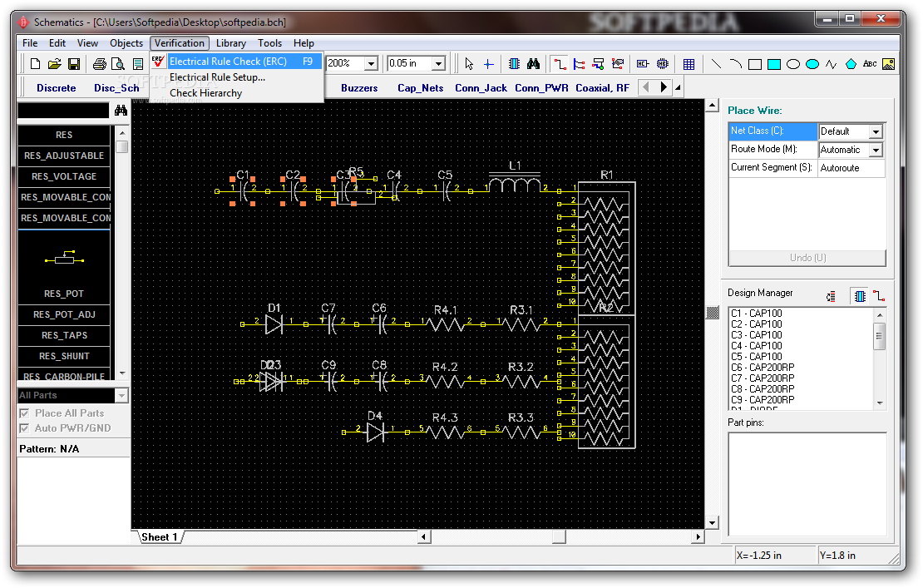Select the blue crosshair origin tool
The width and height of the screenshot is (923, 588).
(489, 63)
